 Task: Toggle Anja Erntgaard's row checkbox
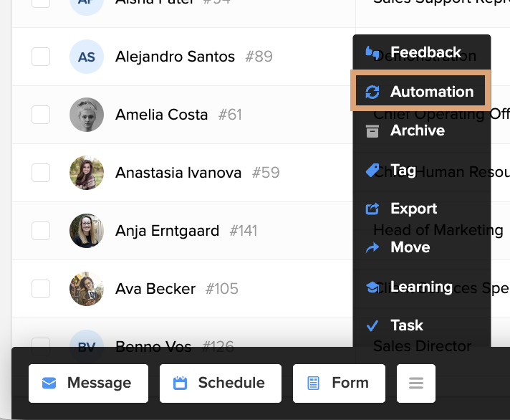[x=41, y=231]
